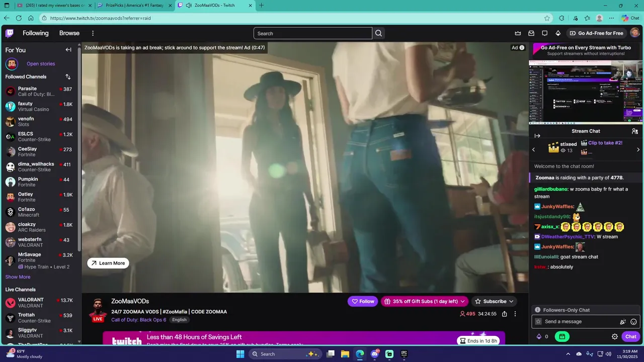Show previous chat leaderboard item
Image resolution: width=644 pixels, height=362 pixels.
click(x=534, y=149)
